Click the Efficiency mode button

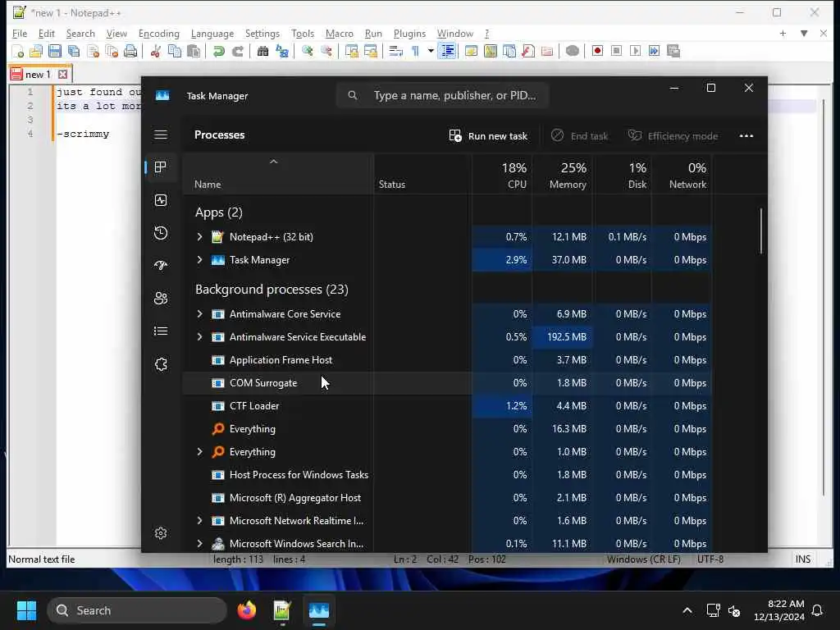click(673, 136)
